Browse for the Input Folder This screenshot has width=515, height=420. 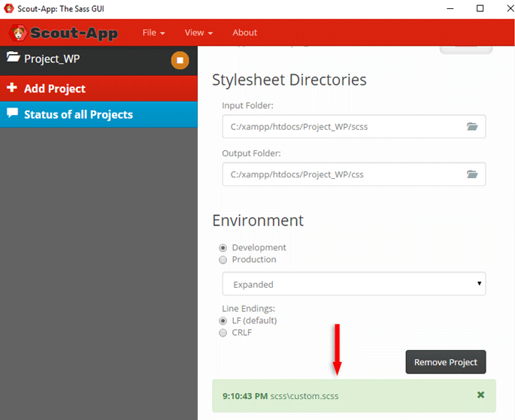[x=472, y=126]
